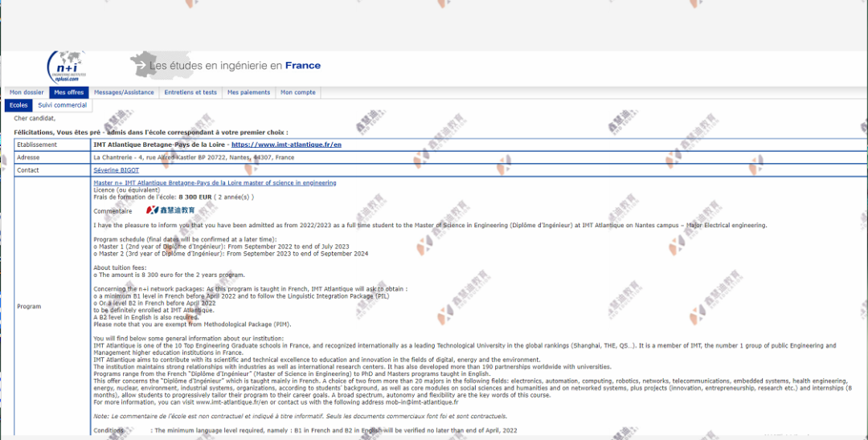Click the Master 2 schedule line

coord(231,254)
